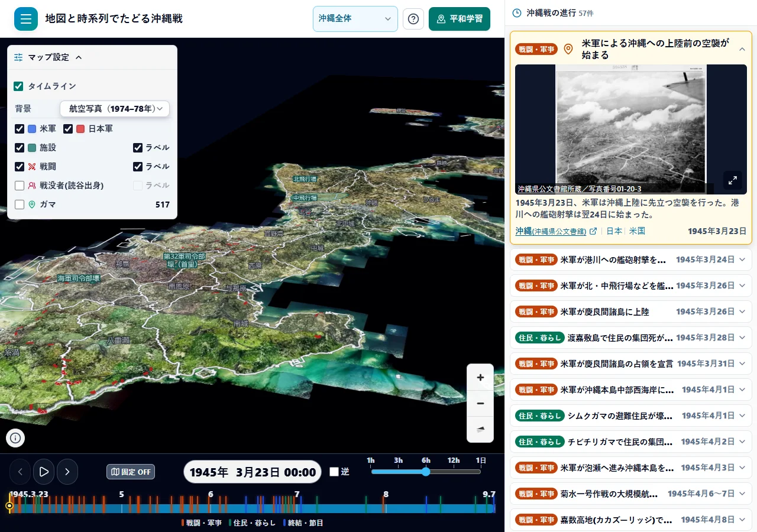Toggle the 施設 layer checkbox
Screen dimensions: 757x532
tap(20, 148)
